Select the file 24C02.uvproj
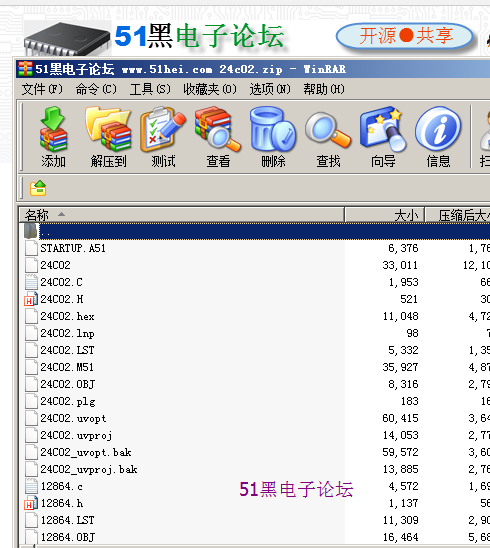The width and height of the screenshot is (490, 548). (x=76, y=435)
